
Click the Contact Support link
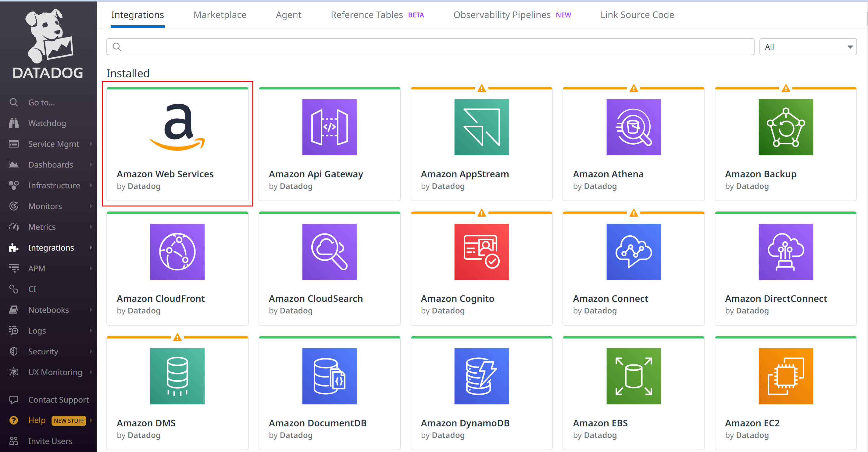pos(58,400)
